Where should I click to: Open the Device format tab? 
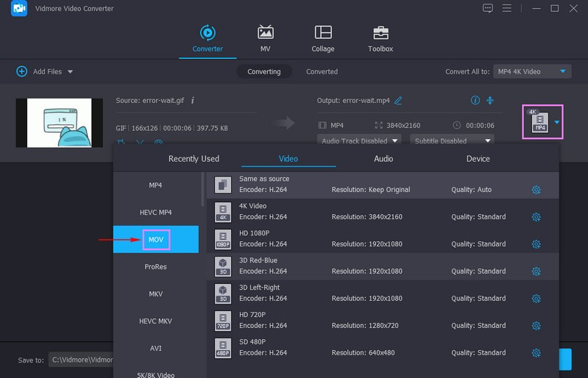pos(478,159)
